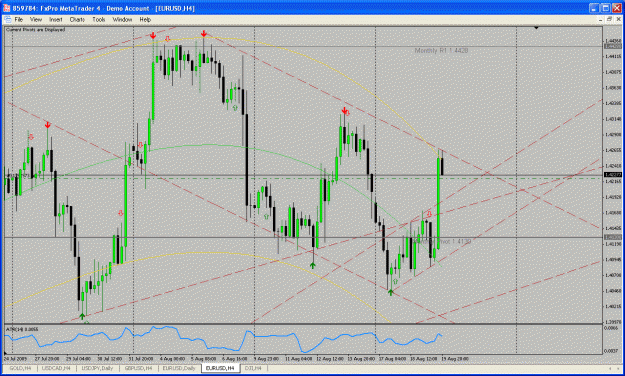Click the "Monthly R1 1.4428" label
This screenshot has width=625, height=376.
click(x=441, y=51)
